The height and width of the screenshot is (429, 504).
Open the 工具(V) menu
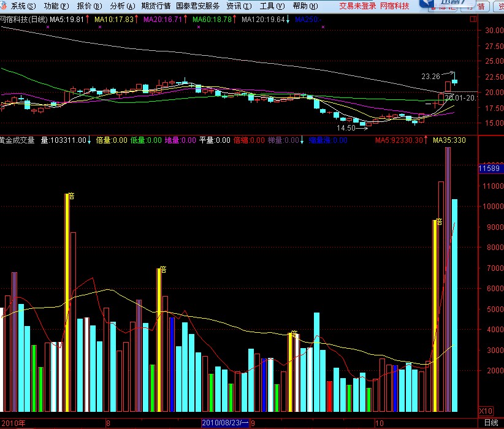point(272,6)
